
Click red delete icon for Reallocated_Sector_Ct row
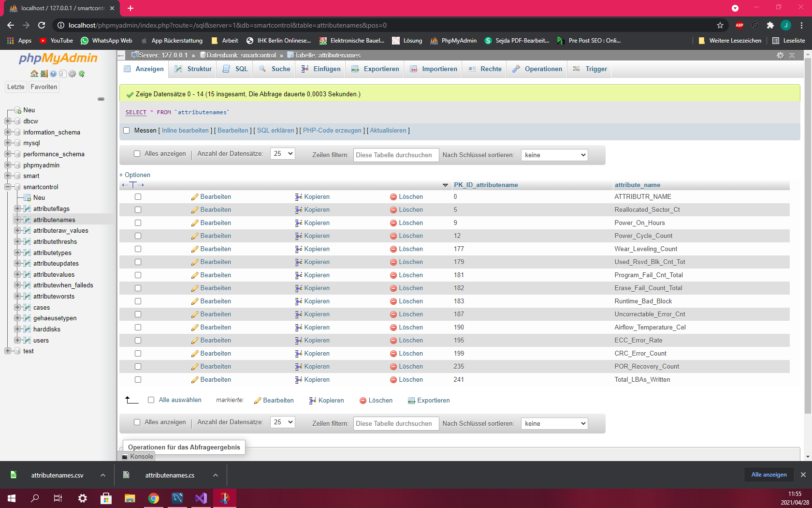(393, 210)
